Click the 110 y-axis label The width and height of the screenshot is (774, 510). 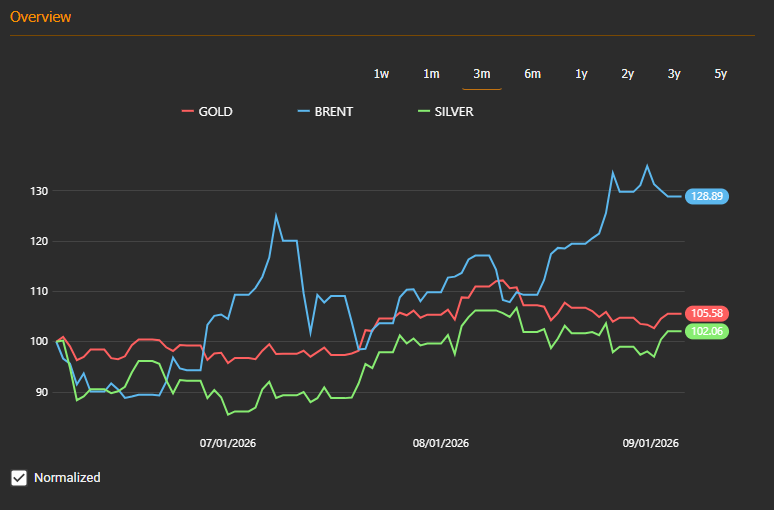coord(39,291)
